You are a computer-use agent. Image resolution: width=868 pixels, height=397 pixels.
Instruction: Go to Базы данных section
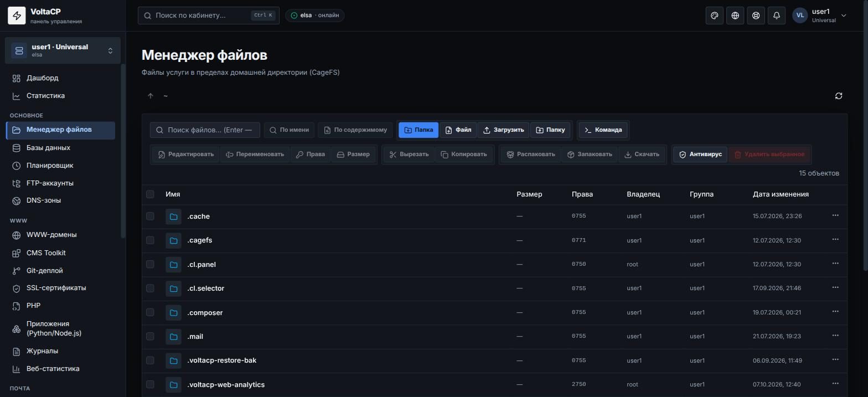click(x=61, y=148)
